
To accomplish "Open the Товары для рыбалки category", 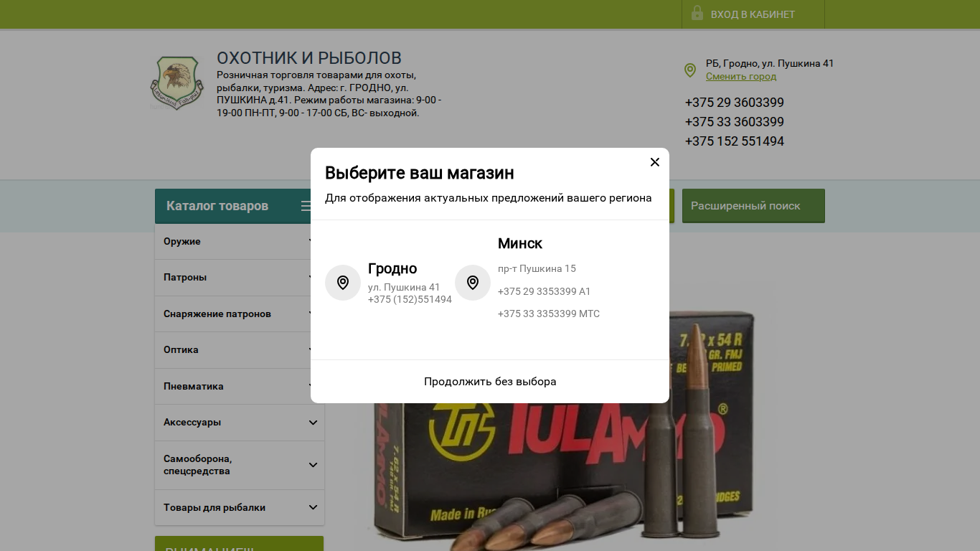I will [x=240, y=507].
